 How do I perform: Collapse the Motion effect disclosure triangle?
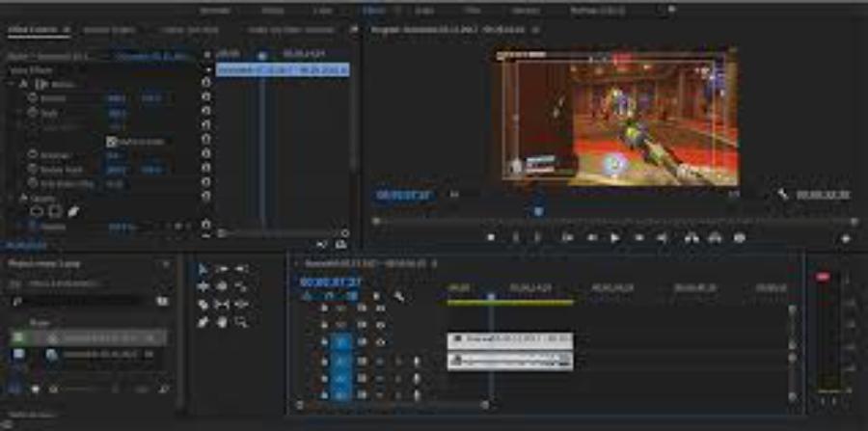[x=11, y=85]
